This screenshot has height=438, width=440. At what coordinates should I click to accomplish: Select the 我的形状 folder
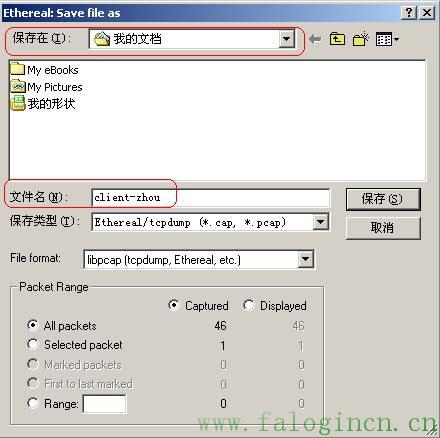[43, 103]
